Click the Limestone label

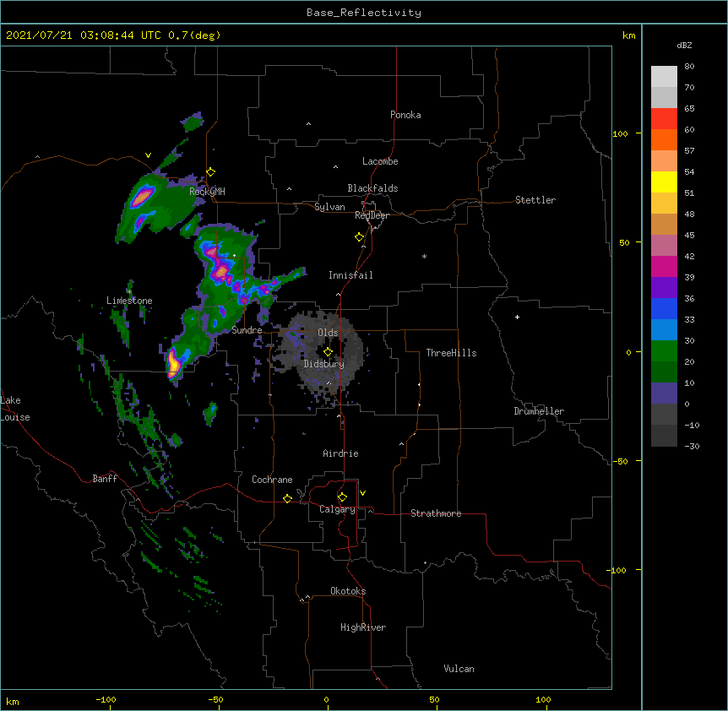click(x=129, y=301)
